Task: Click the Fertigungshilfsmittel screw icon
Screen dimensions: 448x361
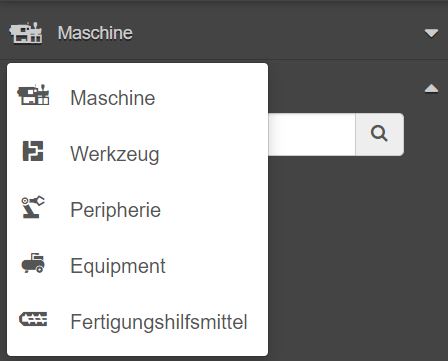Action: pos(33,319)
